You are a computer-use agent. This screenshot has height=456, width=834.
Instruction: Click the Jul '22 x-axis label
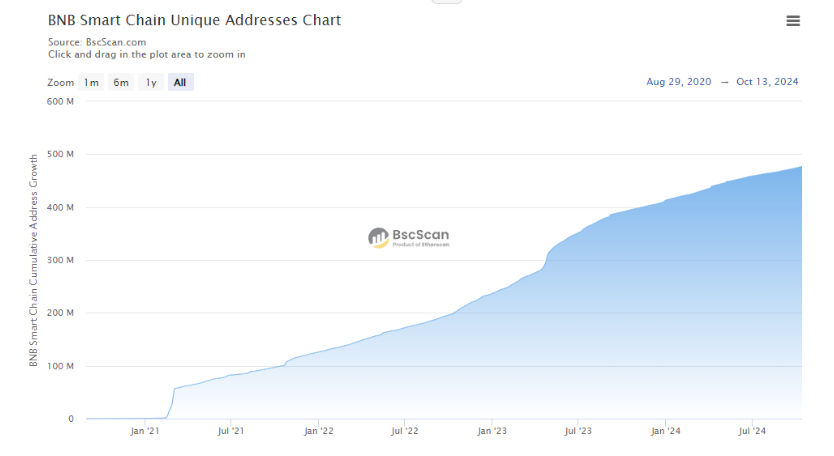(404, 431)
